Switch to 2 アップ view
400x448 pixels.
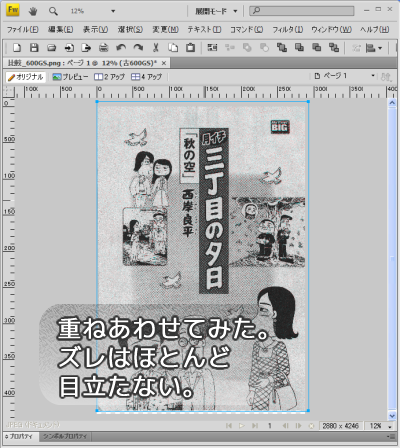tap(109, 77)
